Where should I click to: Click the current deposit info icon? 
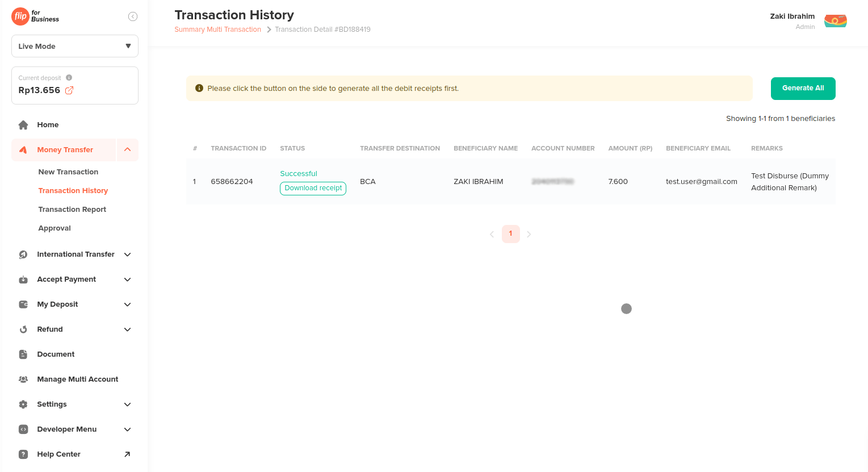tap(69, 78)
